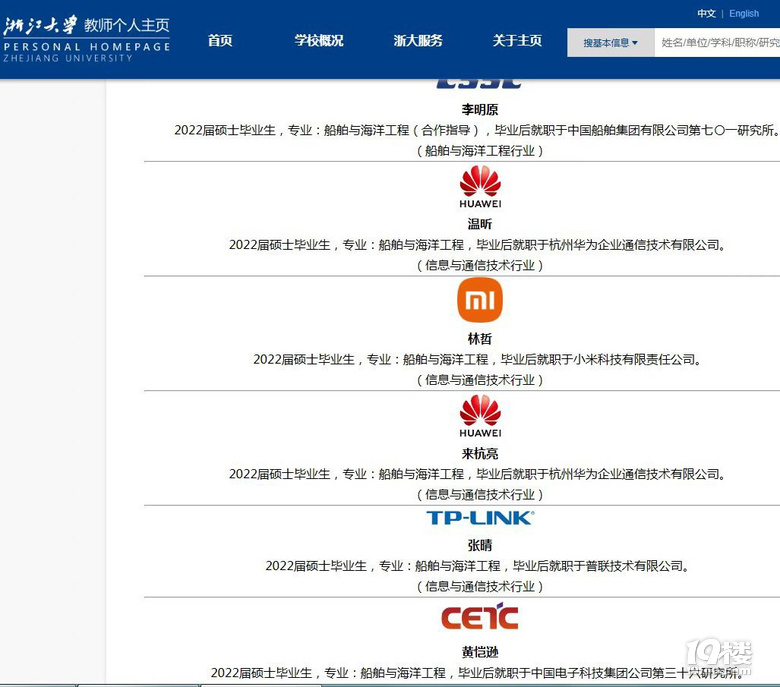This screenshot has width=780, height=687.
Task: Click 信息与通信技术行业 label under 张晴
Action: click(x=480, y=587)
